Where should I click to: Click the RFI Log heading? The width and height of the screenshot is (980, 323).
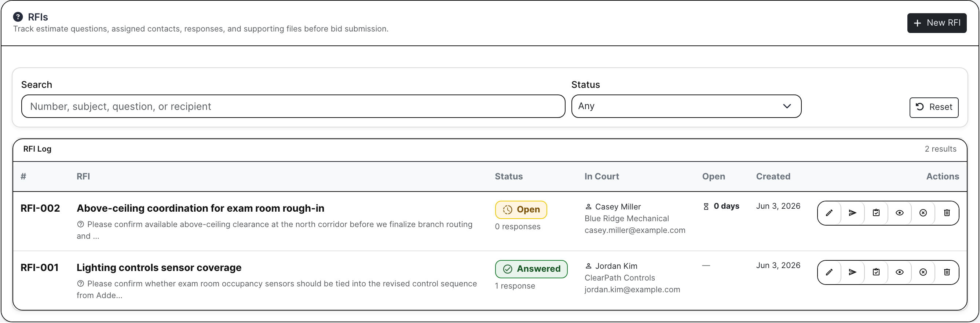37,149
